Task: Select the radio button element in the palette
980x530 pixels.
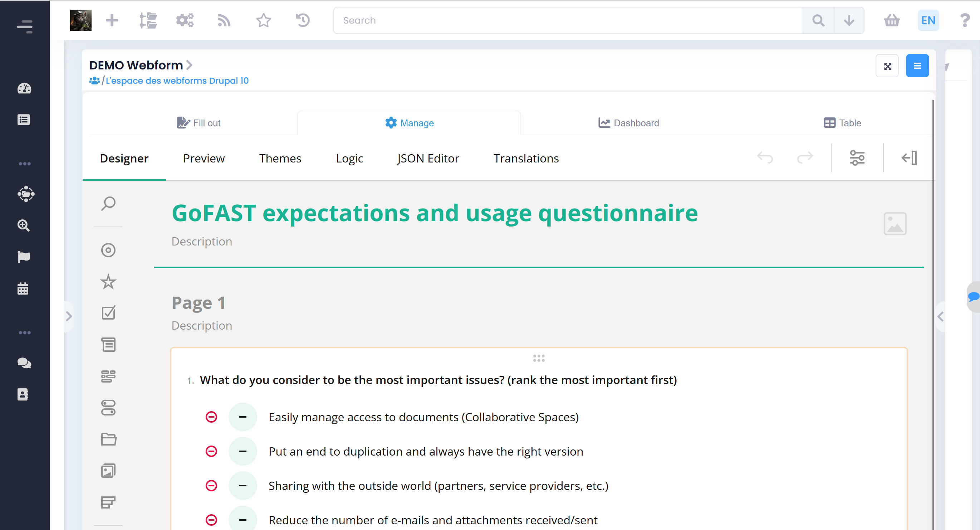Action: click(x=108, y=250)
